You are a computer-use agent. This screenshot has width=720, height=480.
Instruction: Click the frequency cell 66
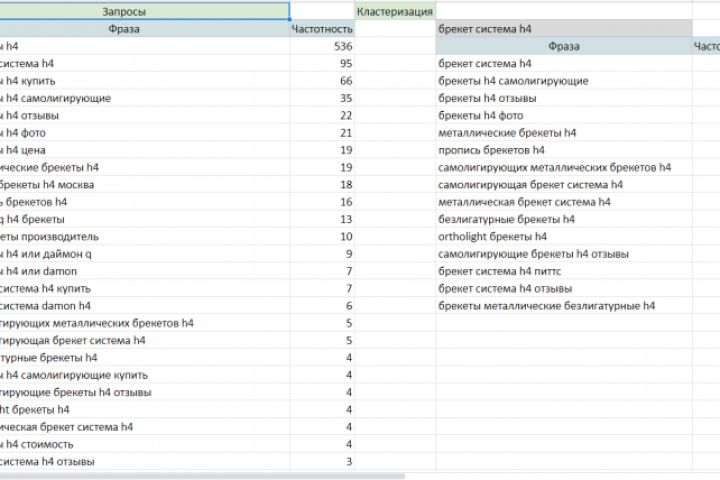pos(322,81)
